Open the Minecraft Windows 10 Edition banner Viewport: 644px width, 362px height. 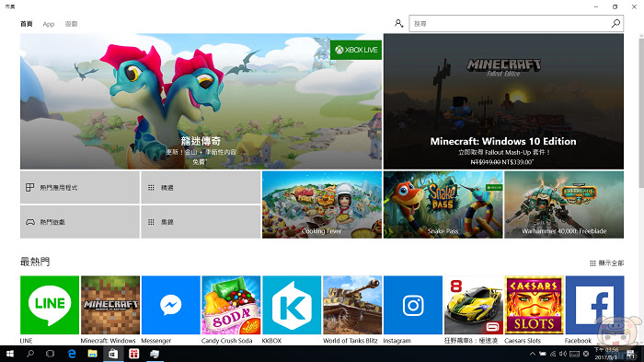[503, 101]
